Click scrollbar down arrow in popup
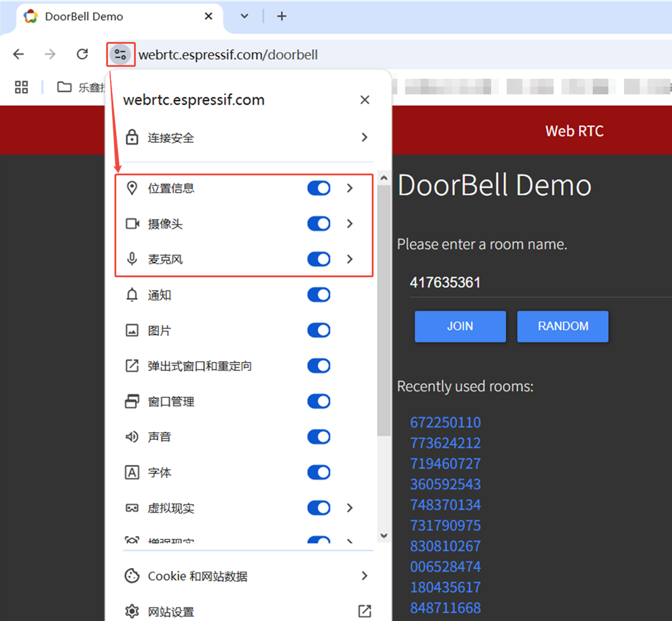 click(x=384, y=535)
